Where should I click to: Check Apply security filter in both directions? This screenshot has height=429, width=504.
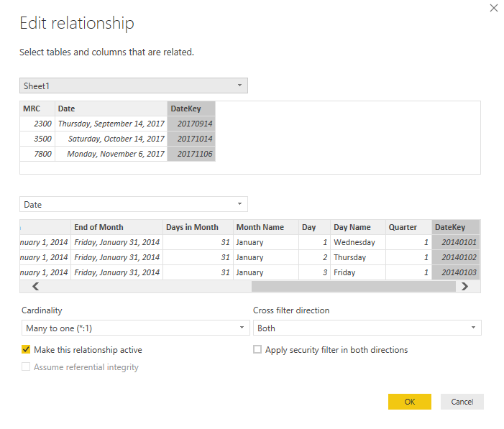click(x=257, y=350)
